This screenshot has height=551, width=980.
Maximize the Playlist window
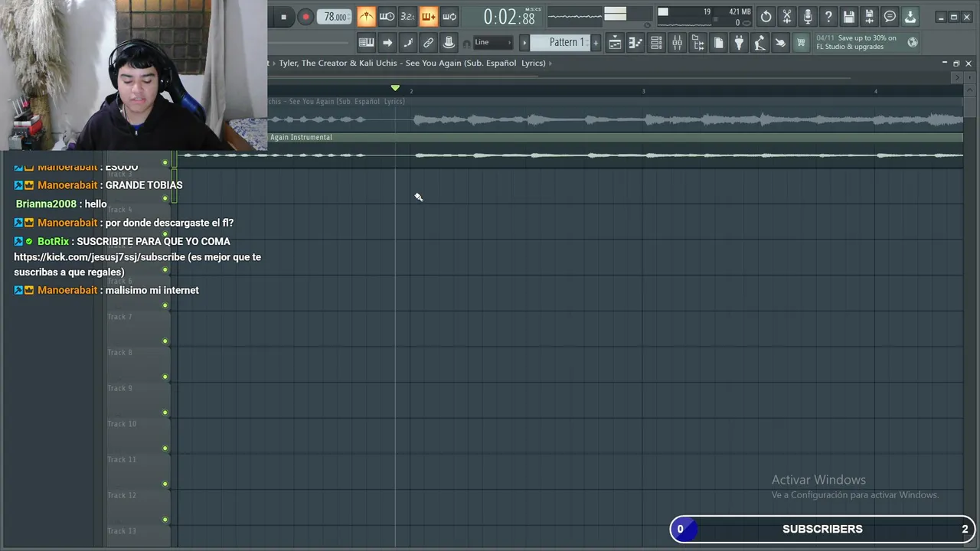tap(956, 64)
